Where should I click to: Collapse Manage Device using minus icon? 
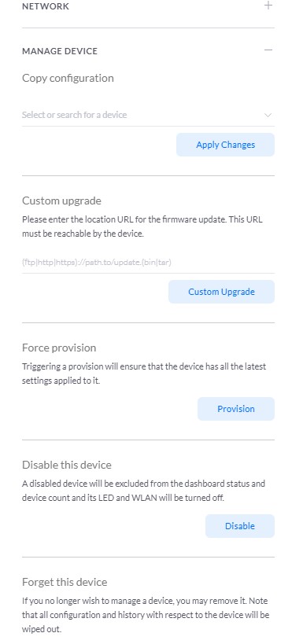(x=268, y=50)
